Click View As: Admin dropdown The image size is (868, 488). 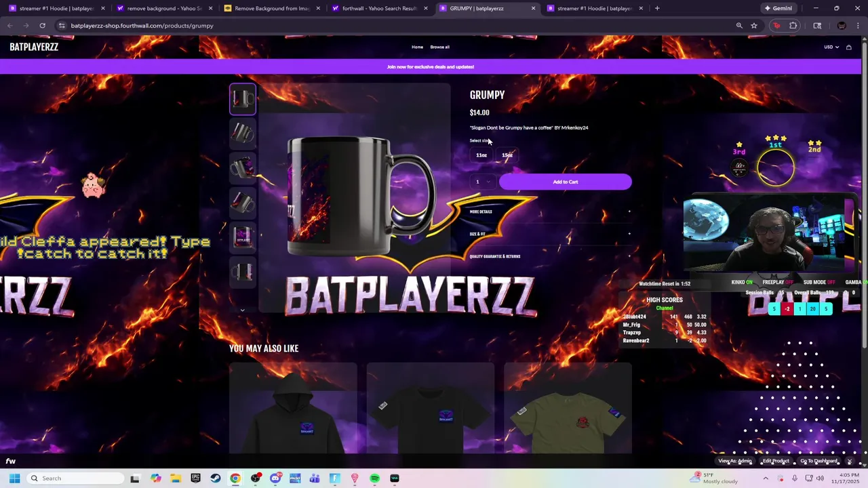[735, 462]
